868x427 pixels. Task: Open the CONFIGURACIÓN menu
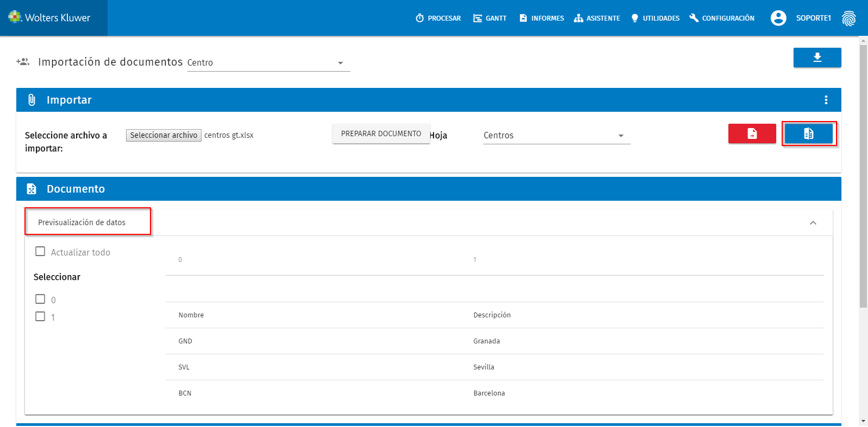pyautogui.click(x=722, y=18)
